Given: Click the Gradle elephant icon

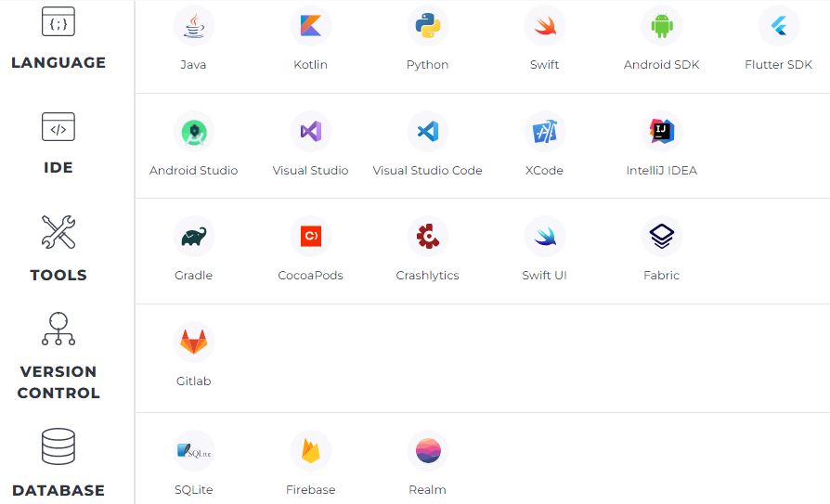Looking at the screenshot, I should (194, 237).
